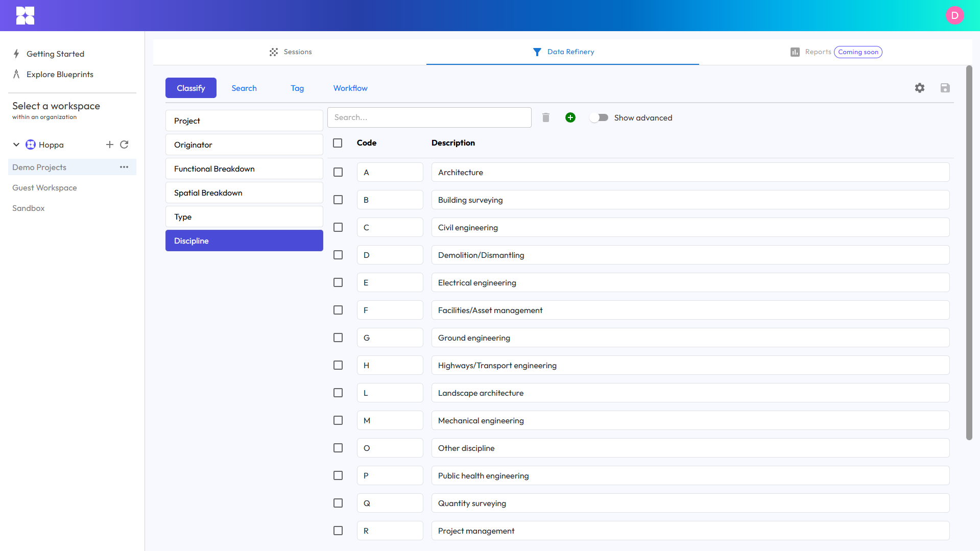Viewport: 980px width, 551px height.
Task: Open the user avatar D menu
Action: [954, 15]
